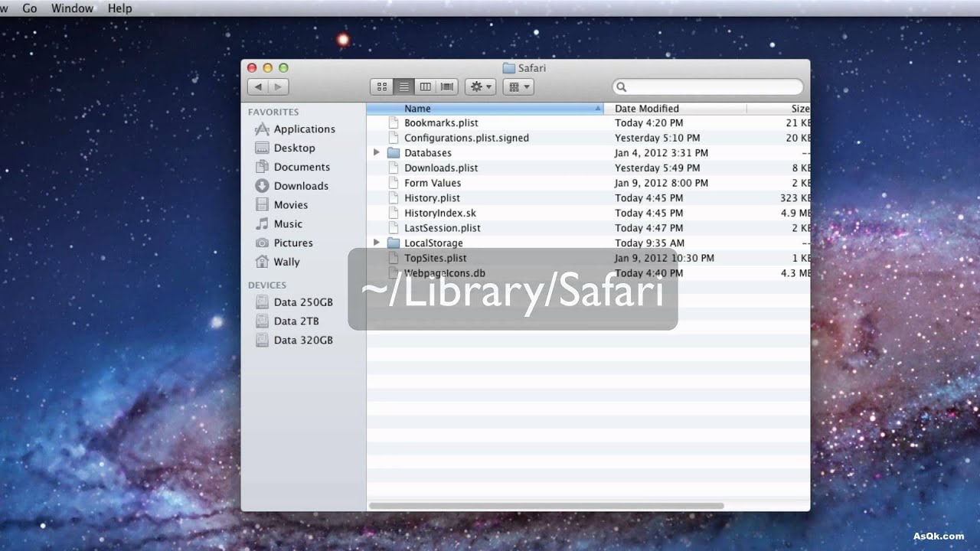980x551 pixels.
Task: Sort by the Date Modified column header
Action: point(675,109)
